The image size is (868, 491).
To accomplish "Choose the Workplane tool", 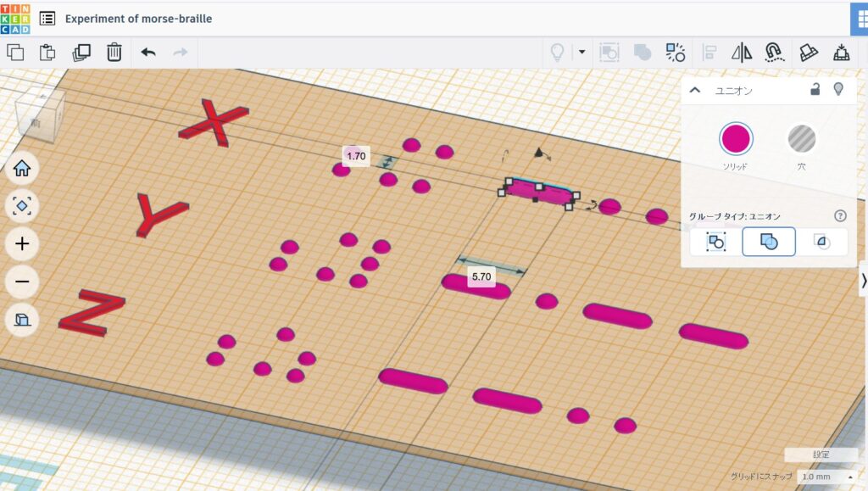I will (809, 53).
